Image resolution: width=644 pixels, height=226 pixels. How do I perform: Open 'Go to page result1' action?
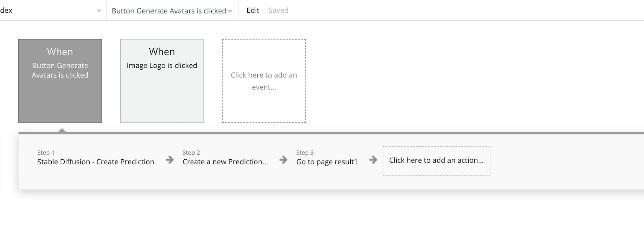pyautogui.click(x=327, y=162)
